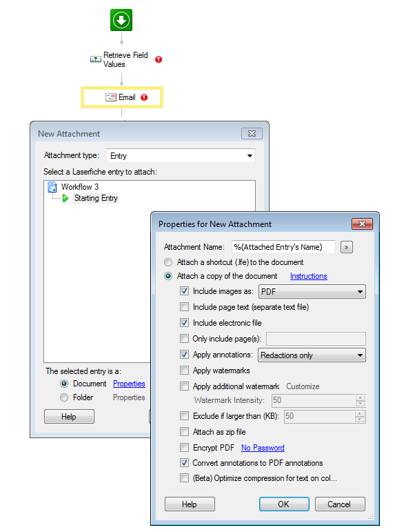Click the green workflow start icon
The width and height of the screenshot is (395, 532).
121,20
